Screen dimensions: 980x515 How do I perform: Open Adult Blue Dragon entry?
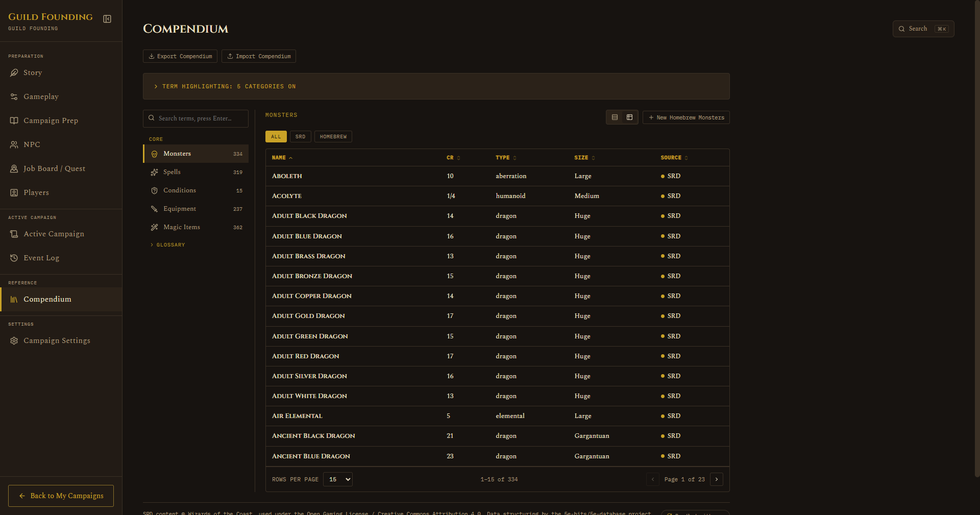click(x=498, y=236)
